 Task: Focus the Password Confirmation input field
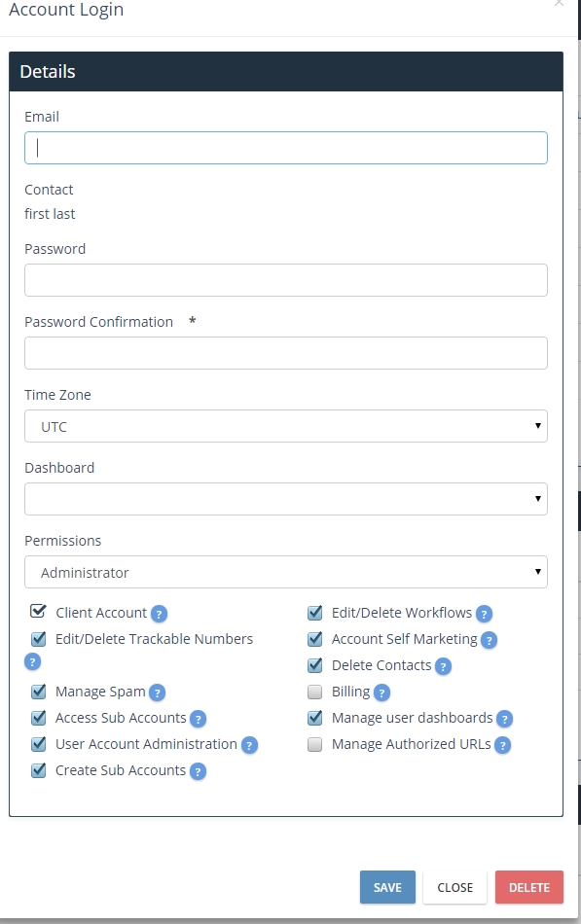286,353
